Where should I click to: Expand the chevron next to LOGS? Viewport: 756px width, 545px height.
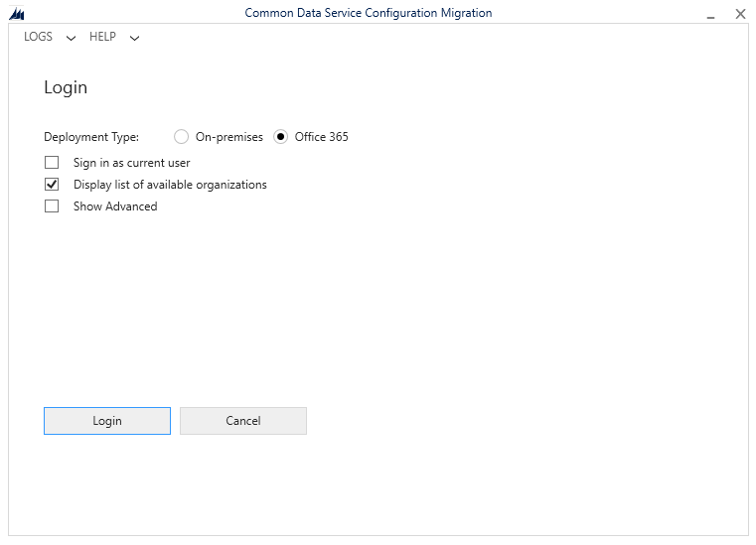[x=71, y=39]
